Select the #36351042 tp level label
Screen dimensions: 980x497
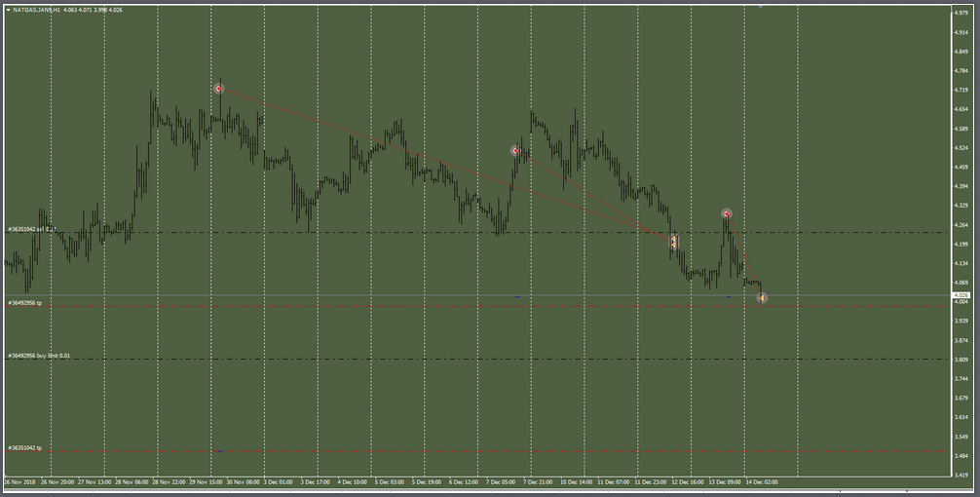click(x=25, y=447)
